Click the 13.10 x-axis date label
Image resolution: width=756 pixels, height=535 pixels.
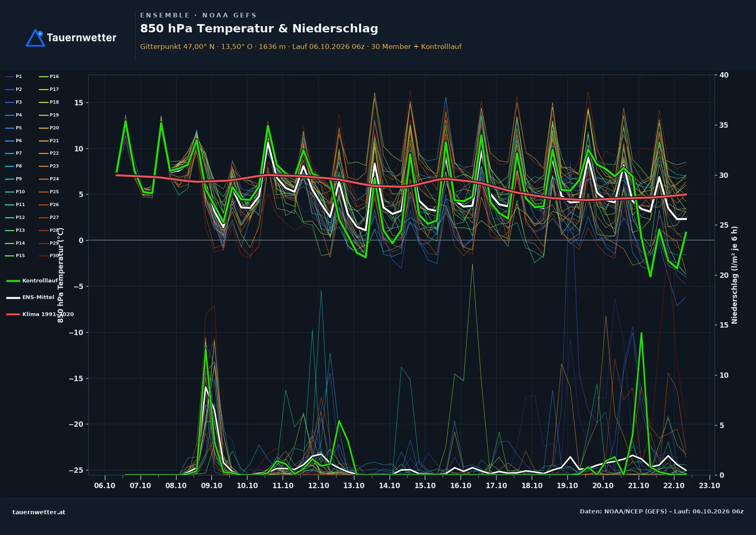point(354,486)
